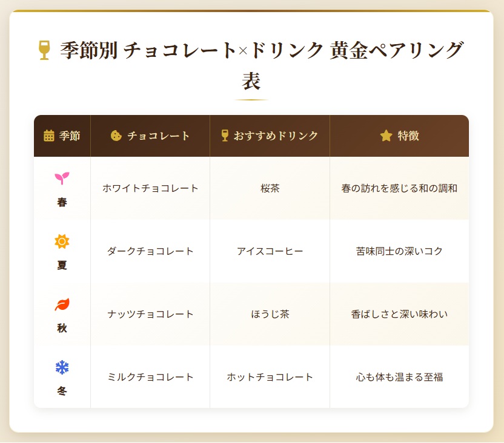Image resolution: width=504 pixels, height=443 pixels.
Task: Click the cookie icon beside チョコレート header
Action: [x=116, y=136]
